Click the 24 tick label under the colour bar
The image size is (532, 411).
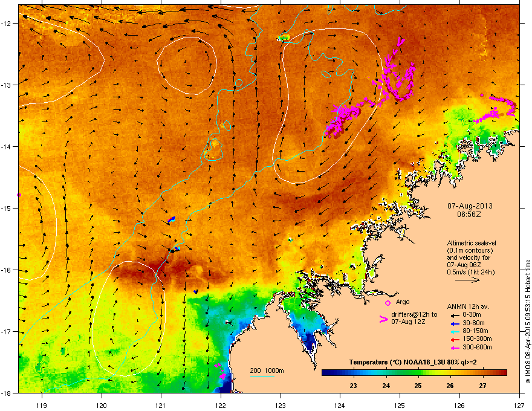coord(386,386)
